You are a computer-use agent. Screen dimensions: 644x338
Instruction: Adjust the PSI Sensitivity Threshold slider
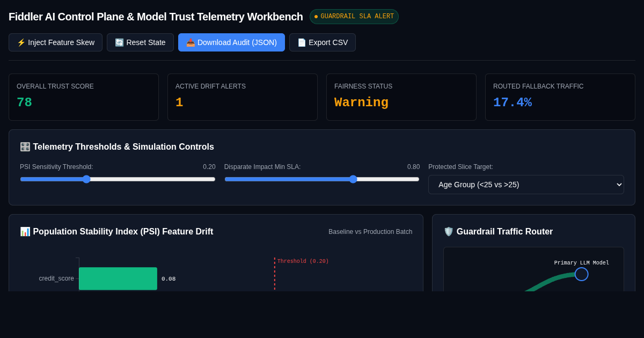[118, 179]
